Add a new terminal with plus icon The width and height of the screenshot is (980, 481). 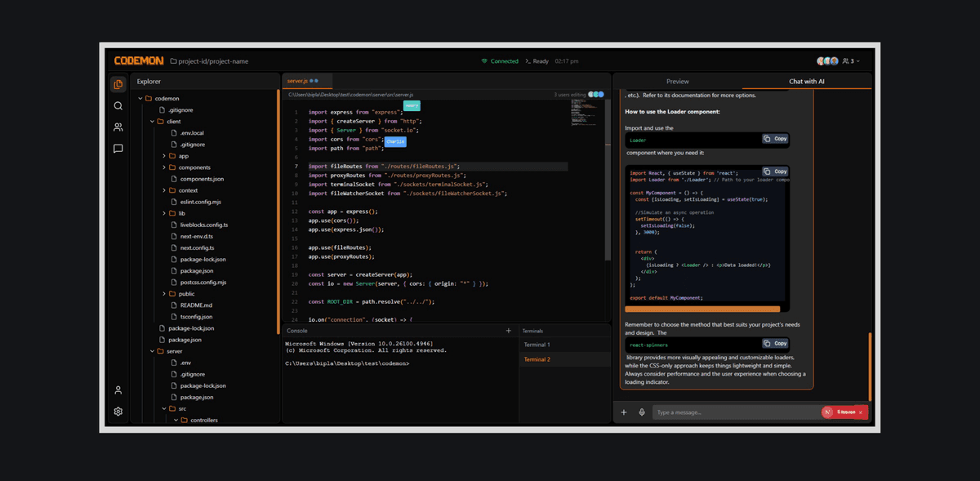(508, 331)
